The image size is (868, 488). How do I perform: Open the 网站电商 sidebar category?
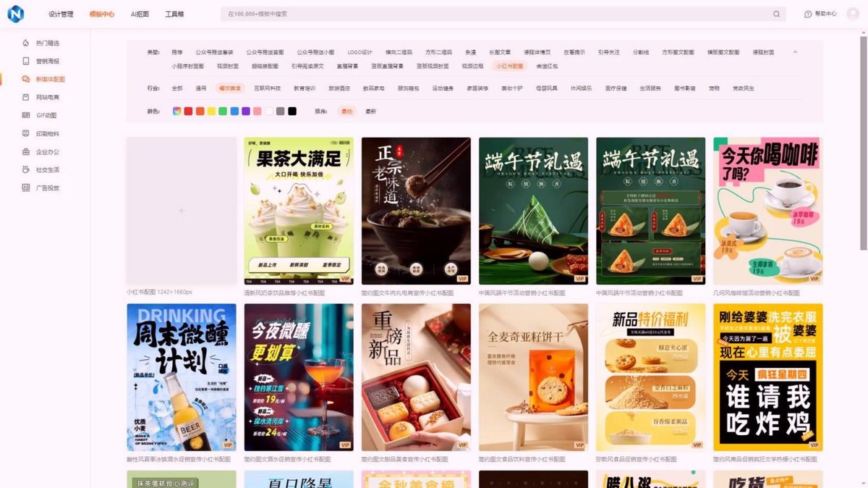(x=48, y=96)
